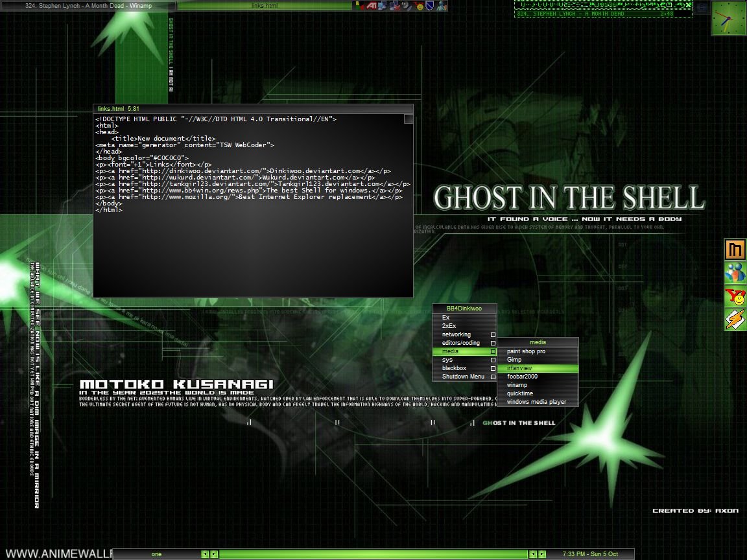Click the mozilla.org link line in editor

249,197
